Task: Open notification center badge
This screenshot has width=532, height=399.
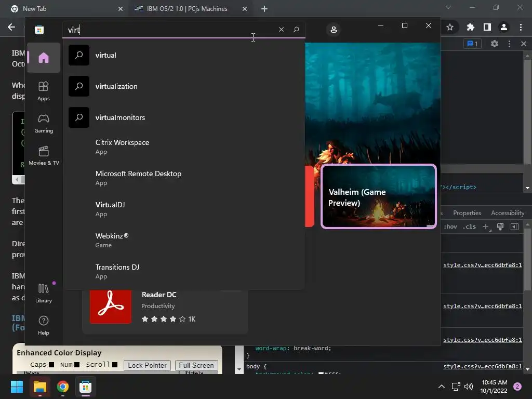Action: pyautogui.click(x=517, y=387)
